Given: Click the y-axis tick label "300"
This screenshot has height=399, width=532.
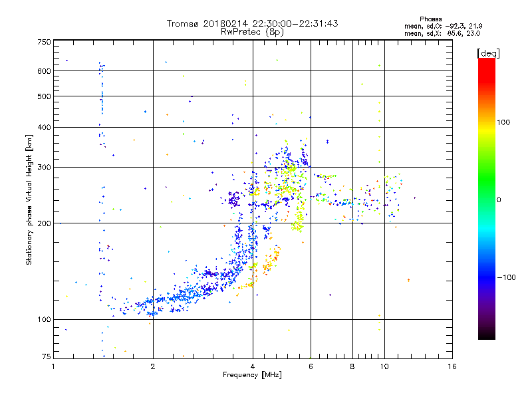Looking at the screenshot, I should click(x=44, y=168).
